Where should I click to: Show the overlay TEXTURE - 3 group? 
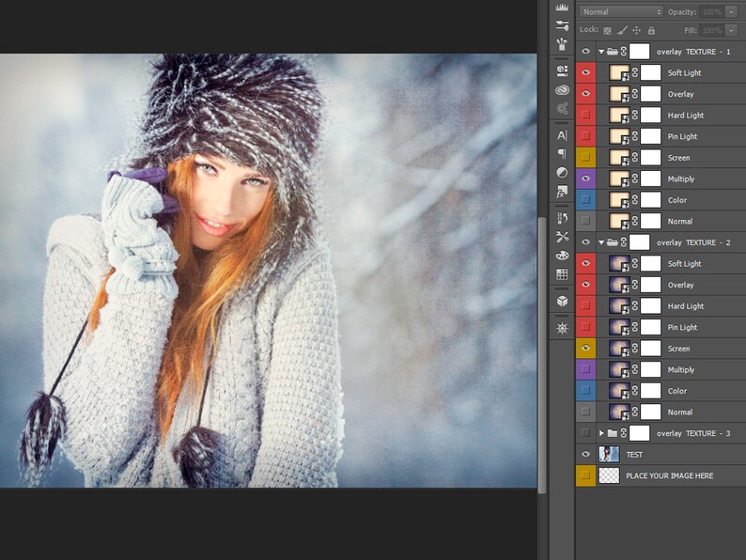[x=585, y=433]
